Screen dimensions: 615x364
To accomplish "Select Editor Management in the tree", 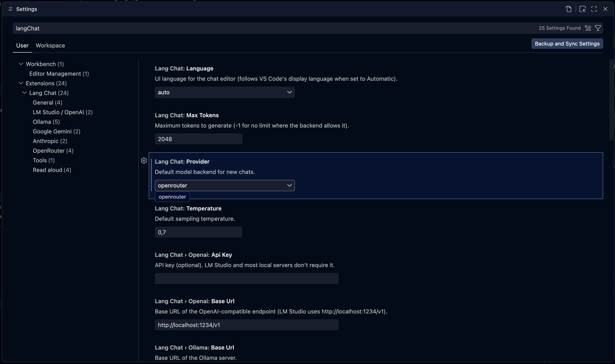I will 59,73.
